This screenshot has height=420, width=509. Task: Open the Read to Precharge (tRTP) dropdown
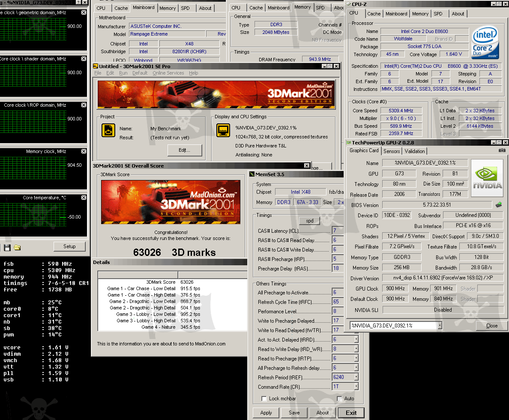(x=356, y=358)
